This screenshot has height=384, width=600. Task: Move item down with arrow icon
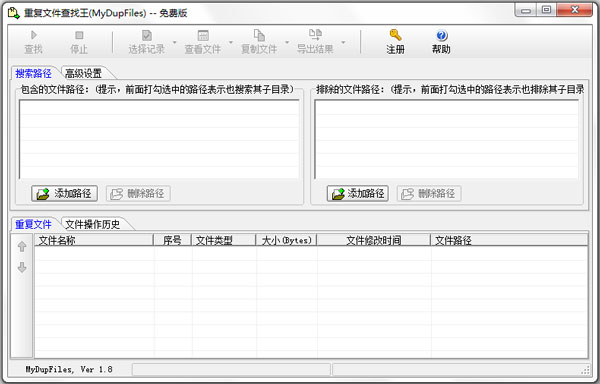pyautogui.click(x=22, y=267)
